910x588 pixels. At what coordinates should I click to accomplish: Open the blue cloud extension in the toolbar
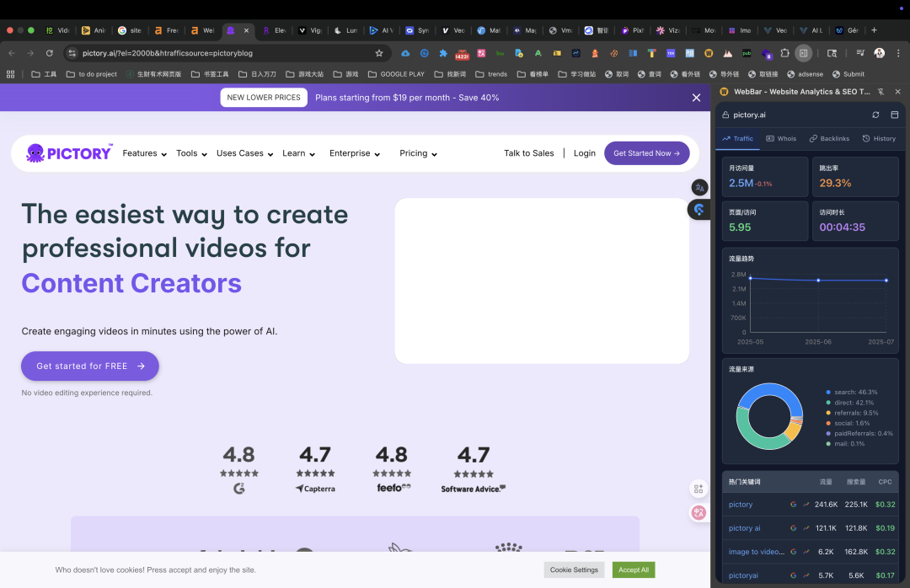(405, 53)
